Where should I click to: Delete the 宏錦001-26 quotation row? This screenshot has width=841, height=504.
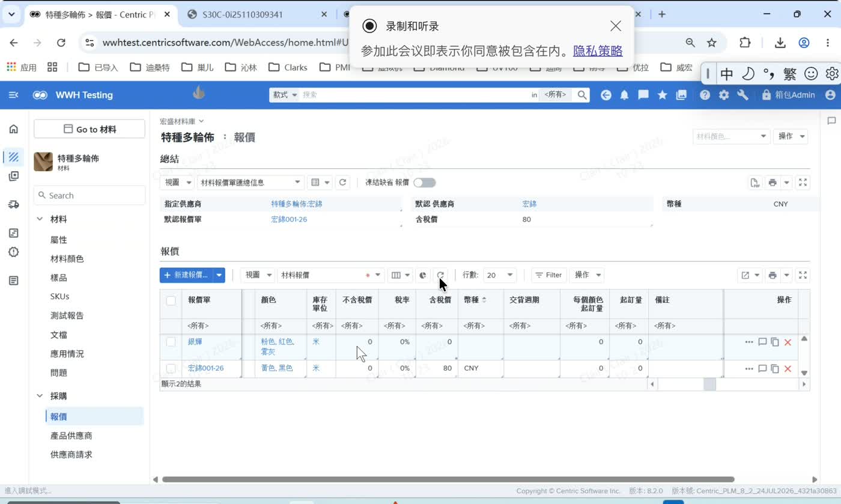pyautogui.click(x=788, y=368)
